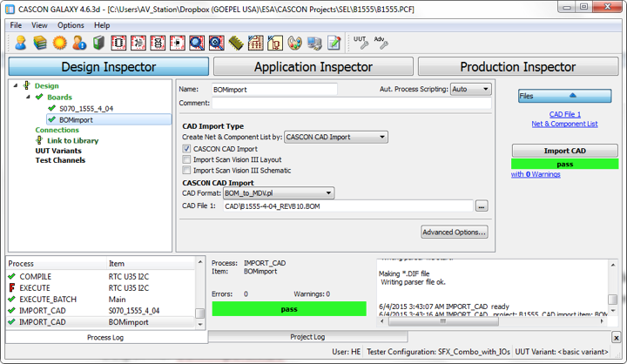This screenshot has width=627, height=364.
Task: Open the Options menu
Action: coord(71,25)
